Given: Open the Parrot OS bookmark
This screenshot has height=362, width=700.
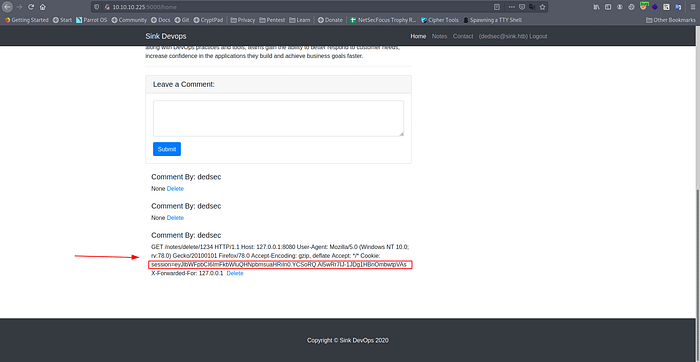Looking at the screenshot, I should pyautogui.click(x=92, y=20).
